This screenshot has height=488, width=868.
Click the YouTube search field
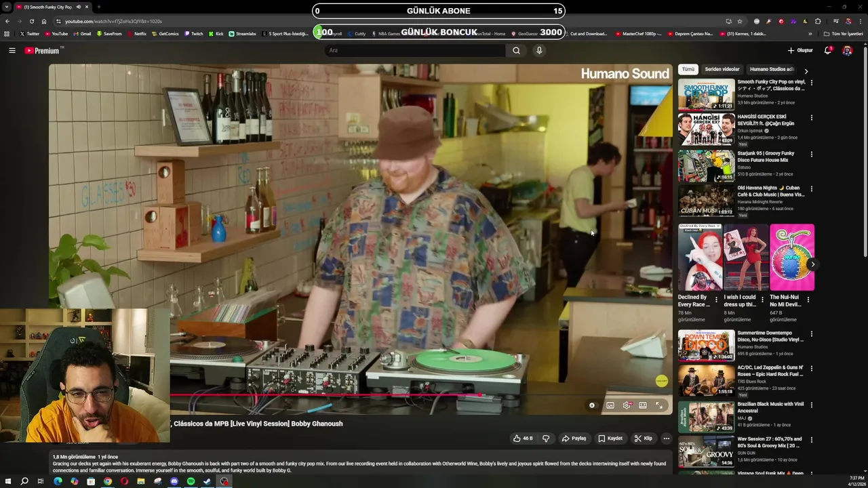415,50
